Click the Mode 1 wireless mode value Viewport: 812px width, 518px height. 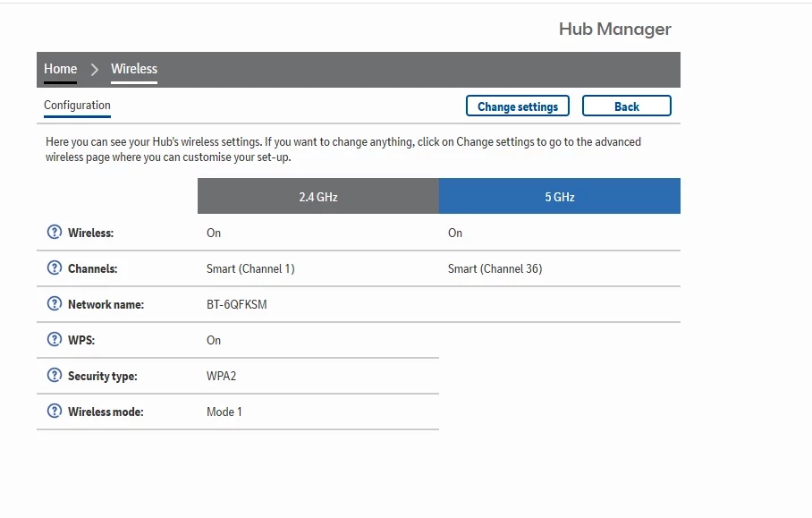[224, 412]
